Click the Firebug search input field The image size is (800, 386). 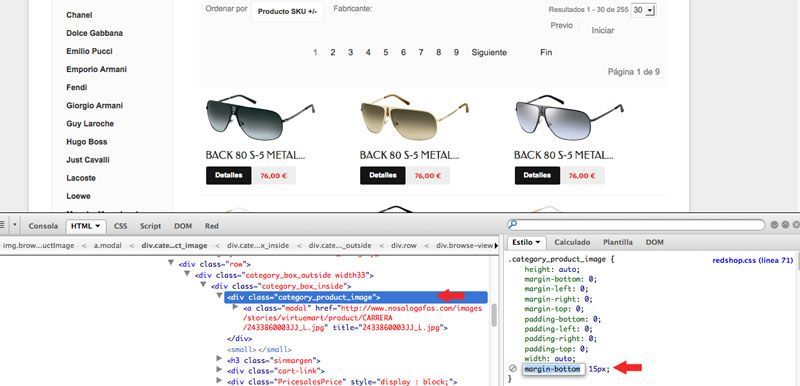pos(641,225)
